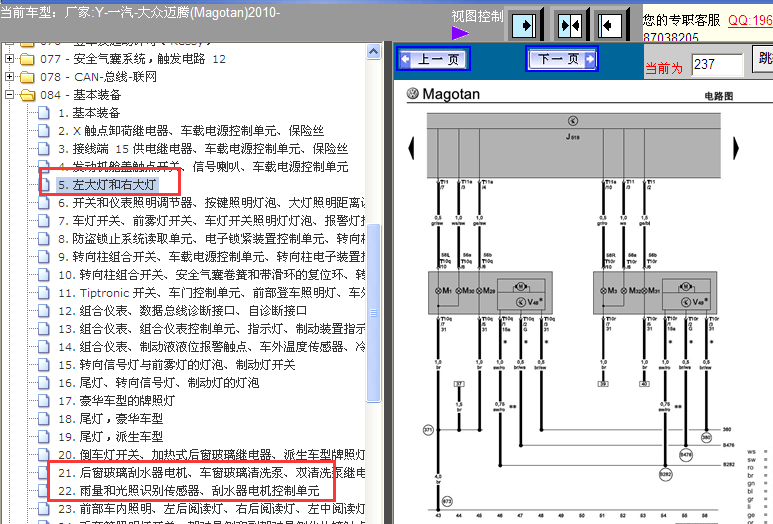Open item 23. 前部车内照明
Viewport: 773px width, 524px height.
tap(211, 509)
